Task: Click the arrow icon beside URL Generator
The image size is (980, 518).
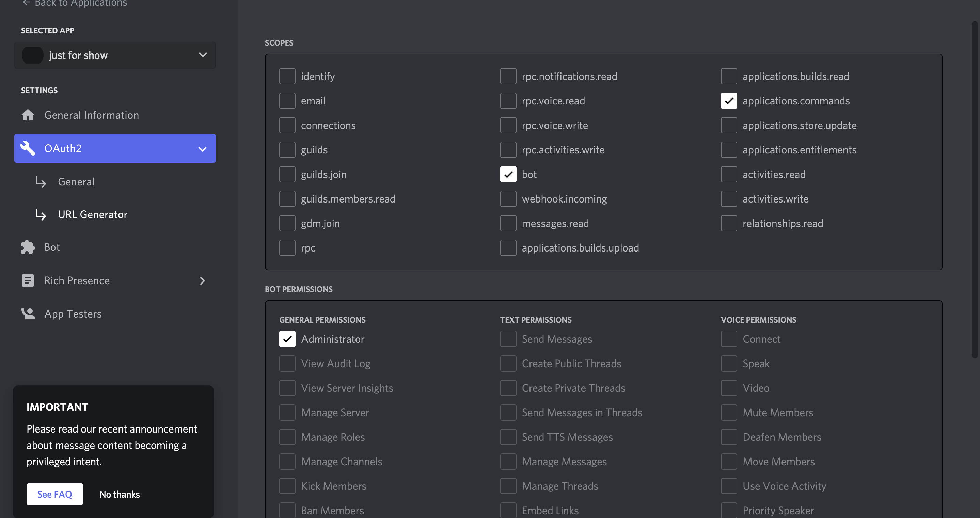Action: 41,215
